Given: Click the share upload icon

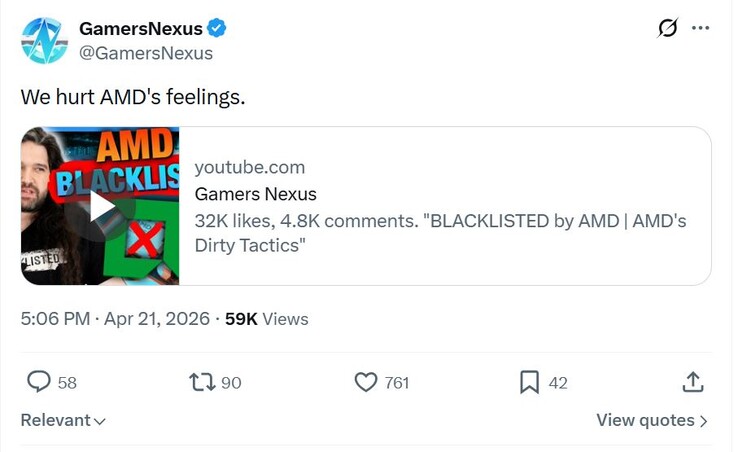Looking at the screenshot, I should pos(693,382).
